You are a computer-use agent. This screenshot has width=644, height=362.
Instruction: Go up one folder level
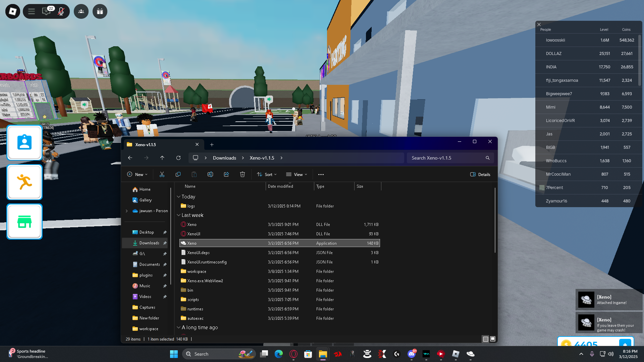click(162, 158)
